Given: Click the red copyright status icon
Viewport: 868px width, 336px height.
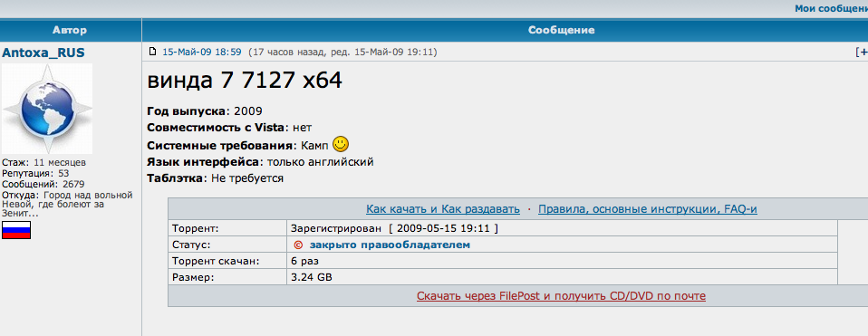Looking at the screenshot, I should click(x=298, y=245).
